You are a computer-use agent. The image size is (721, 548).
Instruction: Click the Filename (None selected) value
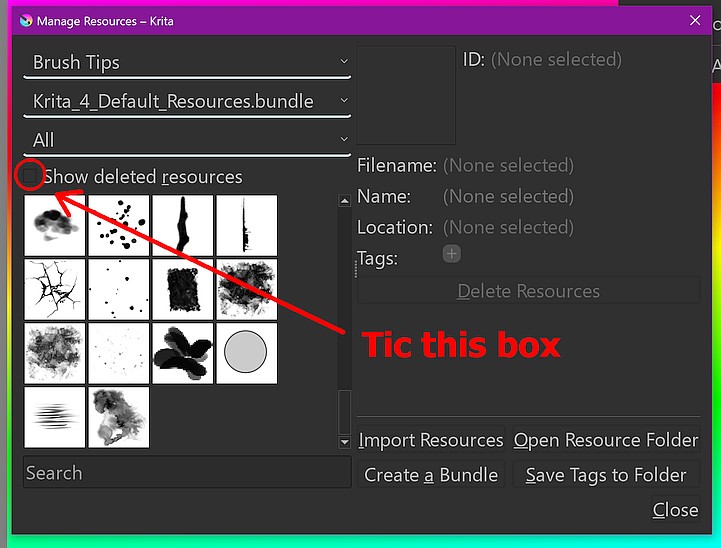coord(508,166)
